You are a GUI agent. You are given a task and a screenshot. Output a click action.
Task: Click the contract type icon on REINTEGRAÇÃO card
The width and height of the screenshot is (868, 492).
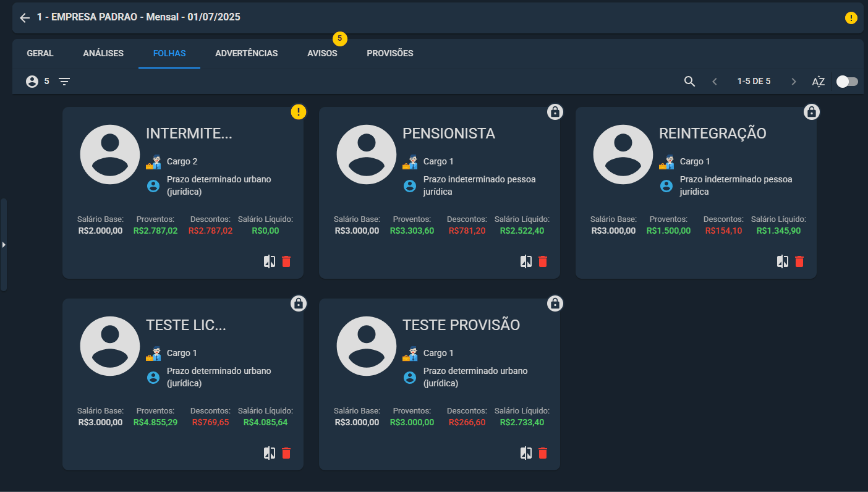pos(666,185)
